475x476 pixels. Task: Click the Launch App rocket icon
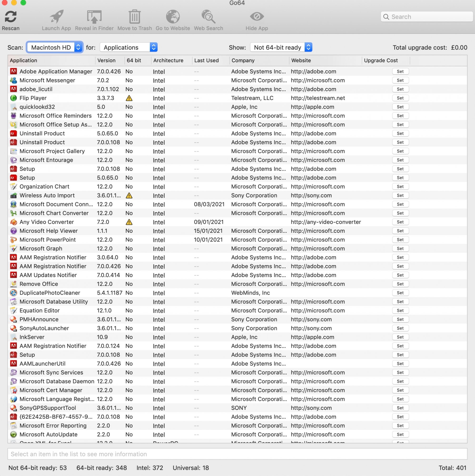pos(56,16)
